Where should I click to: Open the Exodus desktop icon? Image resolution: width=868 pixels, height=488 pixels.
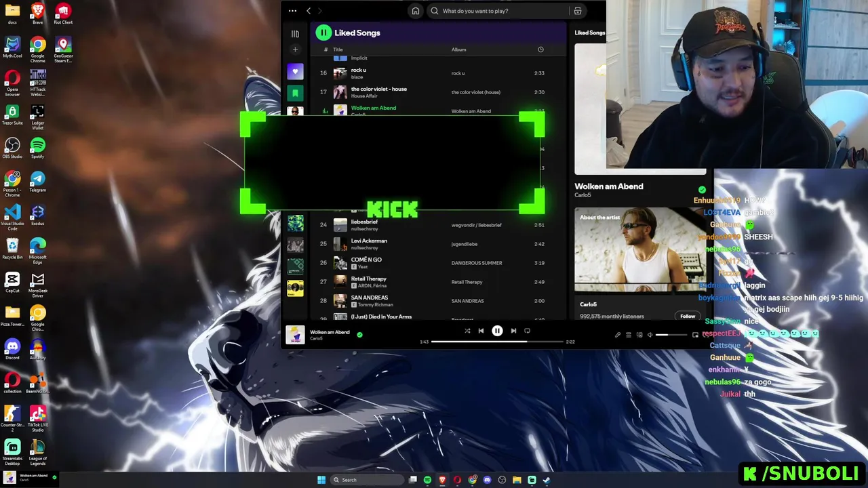pyautogui.click(x=38, y=215)
